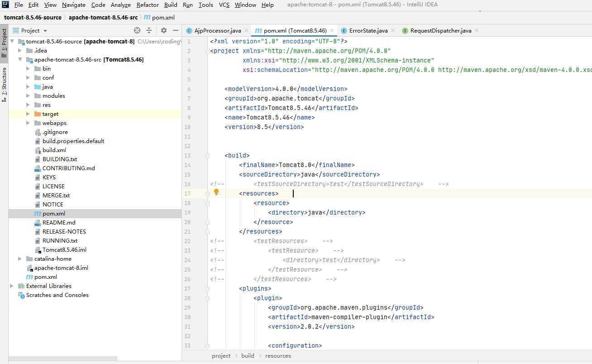Fold the <plugins> block at line 27
Screen dimensions: 592x364
(207, 288)
